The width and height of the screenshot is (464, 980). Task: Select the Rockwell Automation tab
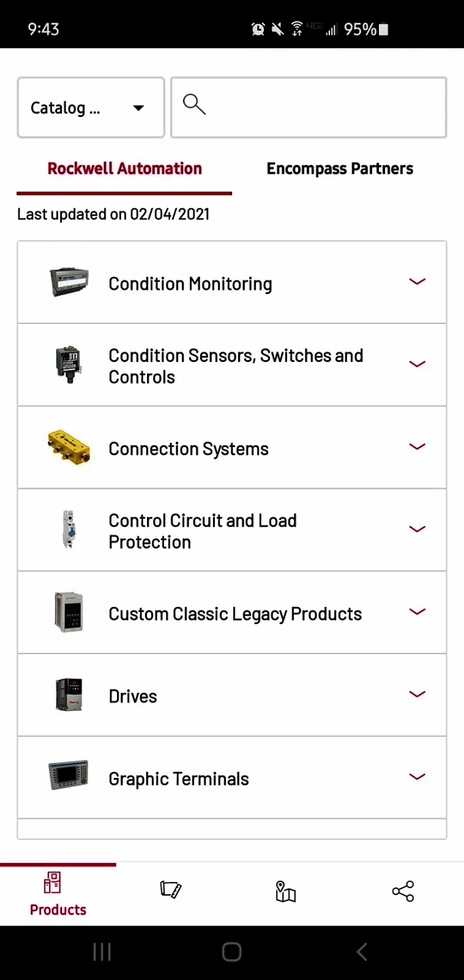pyautogui.click(x=125, y=169)
